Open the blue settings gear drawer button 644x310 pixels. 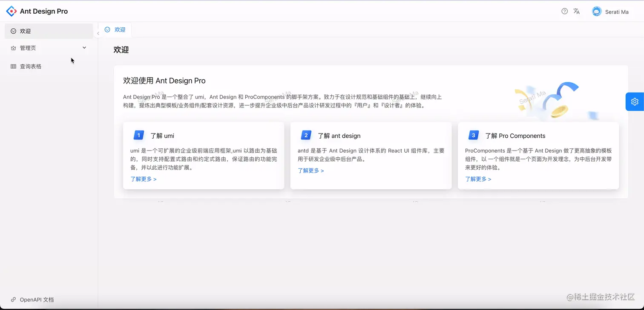[635, 101]
